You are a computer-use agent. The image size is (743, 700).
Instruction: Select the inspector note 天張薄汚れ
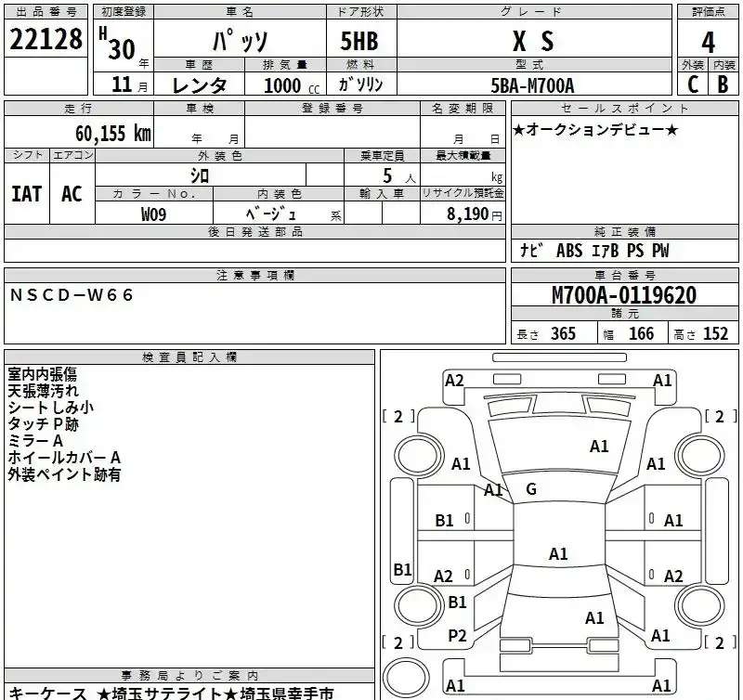pyautogui.click(x=43, y=391)
